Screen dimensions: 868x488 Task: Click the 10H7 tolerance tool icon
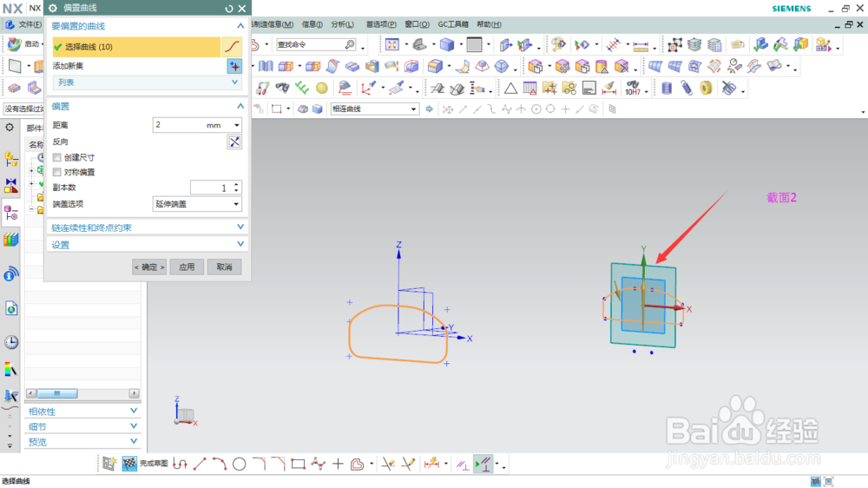tap(633, 88)
